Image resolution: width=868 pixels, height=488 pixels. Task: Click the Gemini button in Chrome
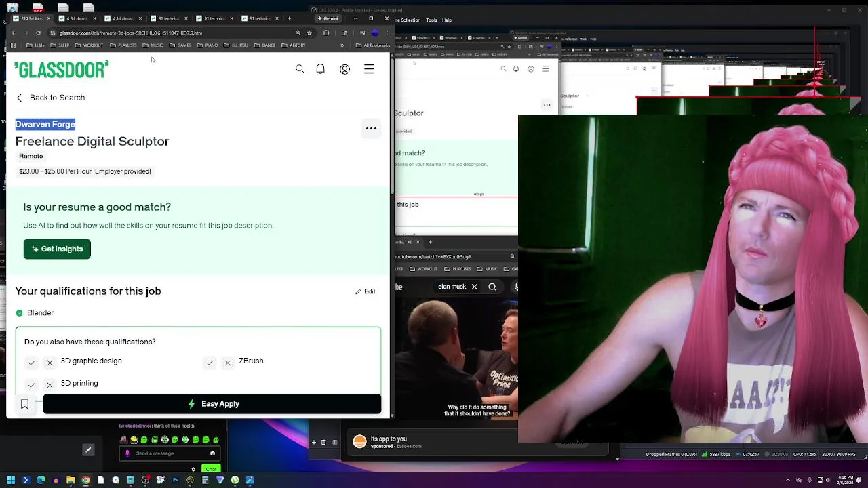coord(328,18)
